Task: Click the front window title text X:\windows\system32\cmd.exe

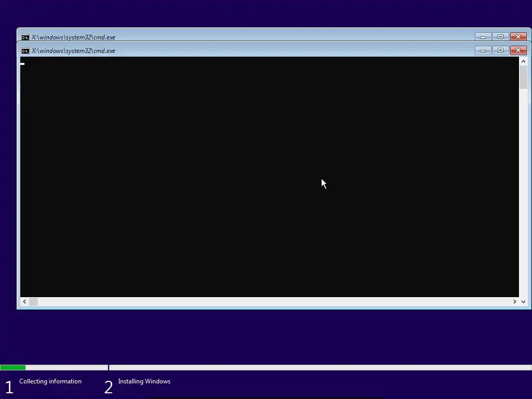Action: [73, 51]
